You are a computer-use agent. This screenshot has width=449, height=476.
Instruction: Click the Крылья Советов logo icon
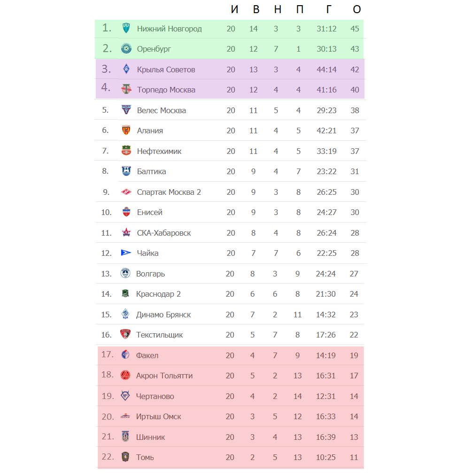[126, 69]
